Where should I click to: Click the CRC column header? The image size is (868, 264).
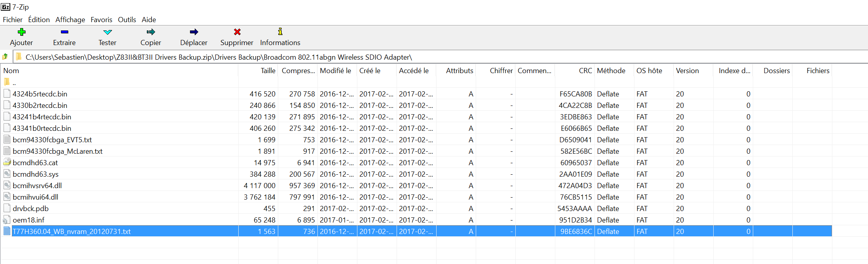[585, 71]
